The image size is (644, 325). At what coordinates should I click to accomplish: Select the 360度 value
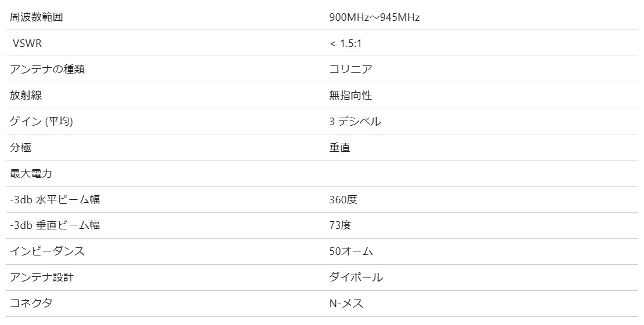click(x=343, y=199)
